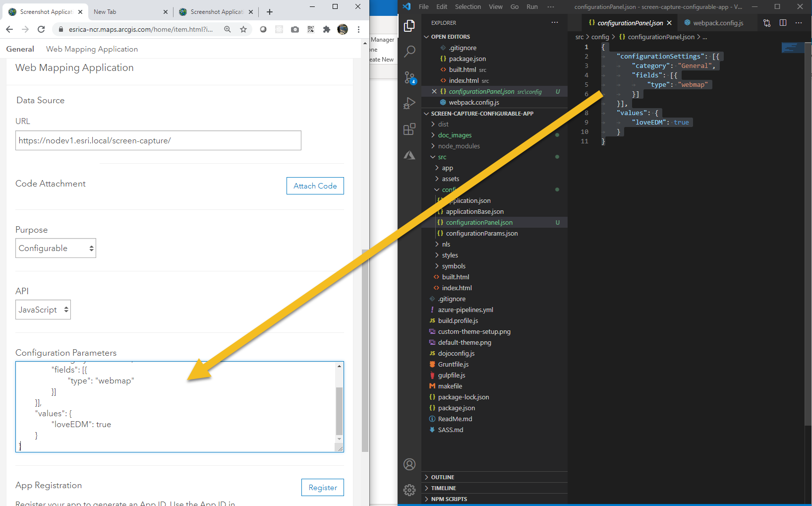Expand the dist folder
This screenshot has height=506, width=812.
click(x=443, y=124)
